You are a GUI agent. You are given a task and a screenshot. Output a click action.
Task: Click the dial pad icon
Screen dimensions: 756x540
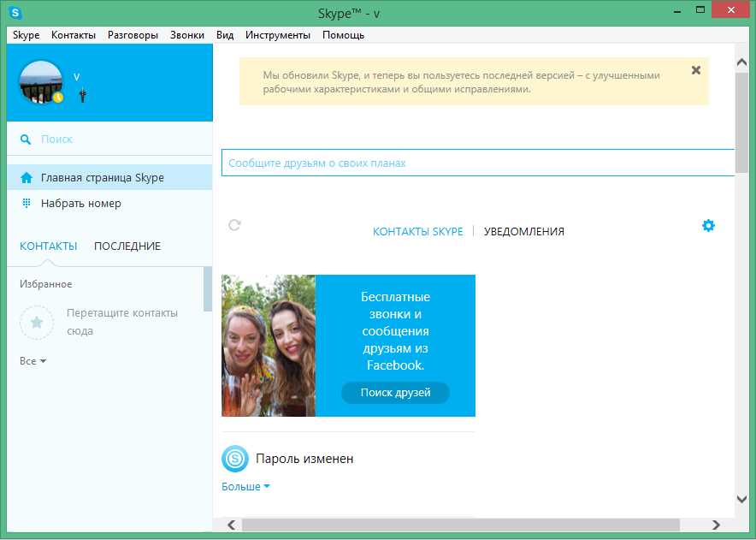pyautogui.click(x=27, y=203)
